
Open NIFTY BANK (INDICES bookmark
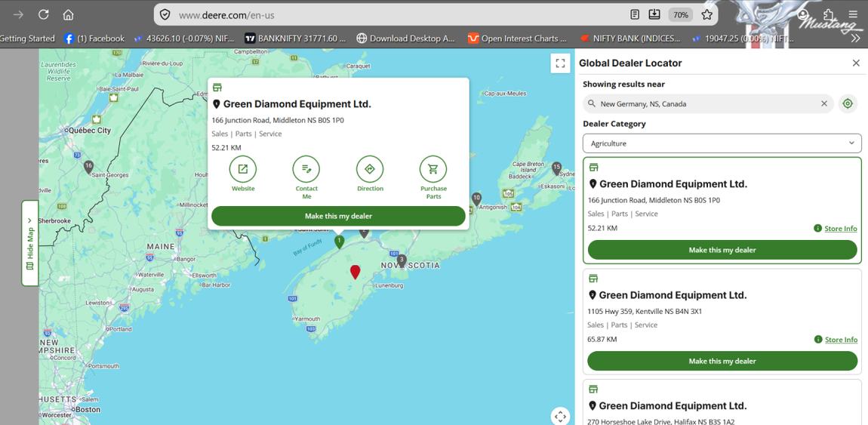point(630,38)
